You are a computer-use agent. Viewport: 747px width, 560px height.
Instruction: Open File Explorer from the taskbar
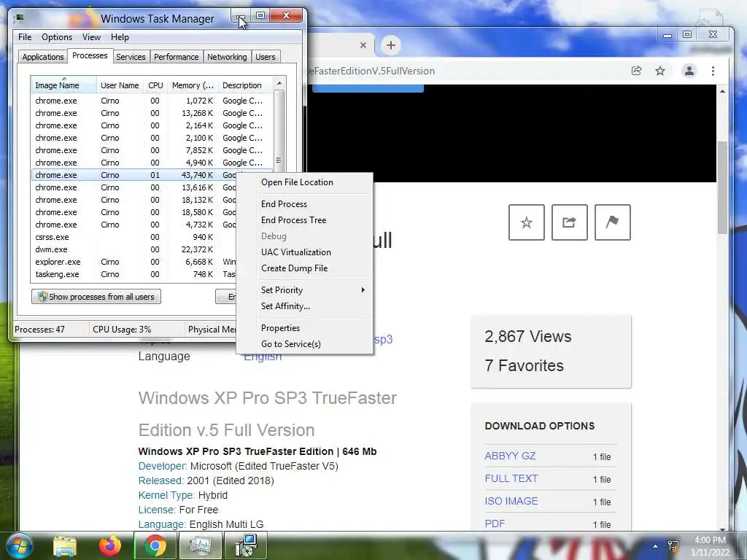(x=65, y=545)
